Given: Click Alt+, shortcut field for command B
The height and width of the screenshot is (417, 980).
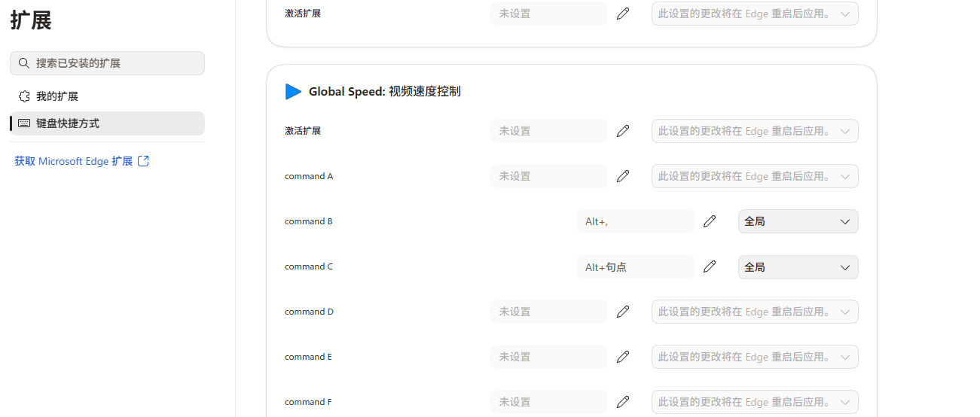Looking at the screenshot, I should click(x=636, y=221).
